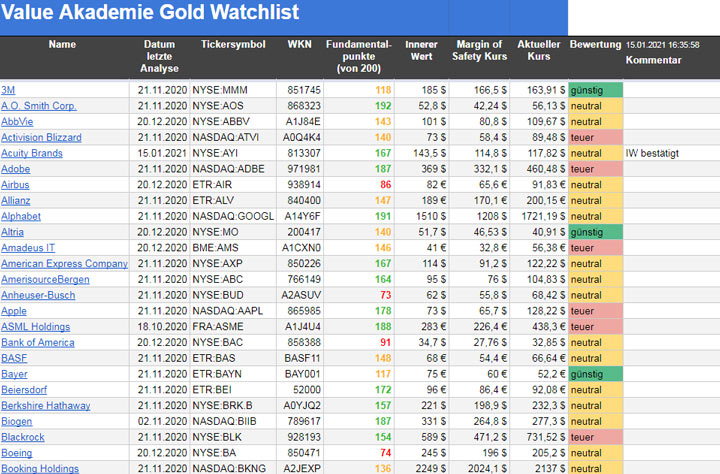Select the günstig rating cell for Altria
The image size is (720, 474).
[596, 232]
